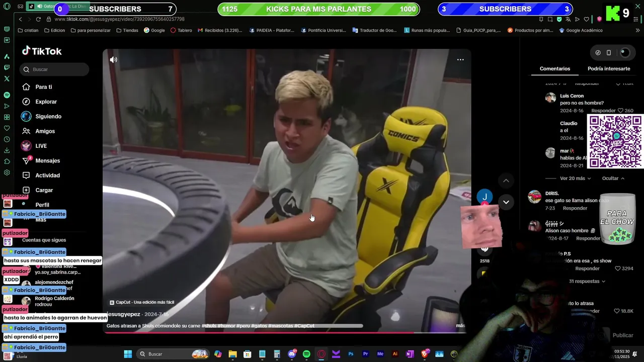This screenshot has width=644, height=362.
Task: Open X in Opera sidebar
Action: tap(7, 78)
